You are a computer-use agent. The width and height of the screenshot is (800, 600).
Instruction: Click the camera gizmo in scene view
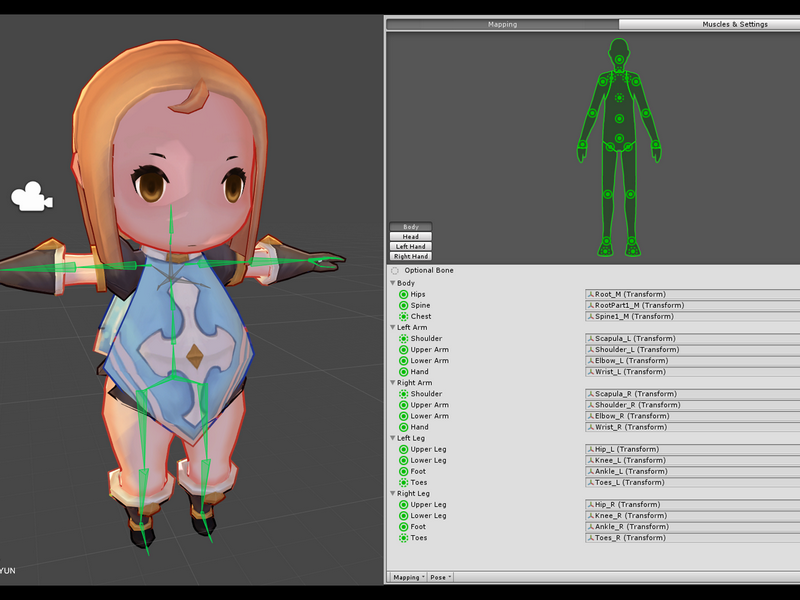(x=32, y=196)
